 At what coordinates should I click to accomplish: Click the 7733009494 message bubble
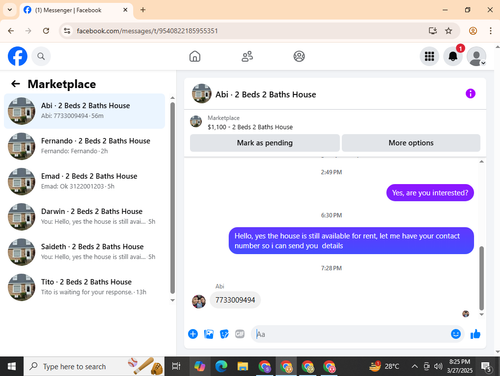click(235, 300)
